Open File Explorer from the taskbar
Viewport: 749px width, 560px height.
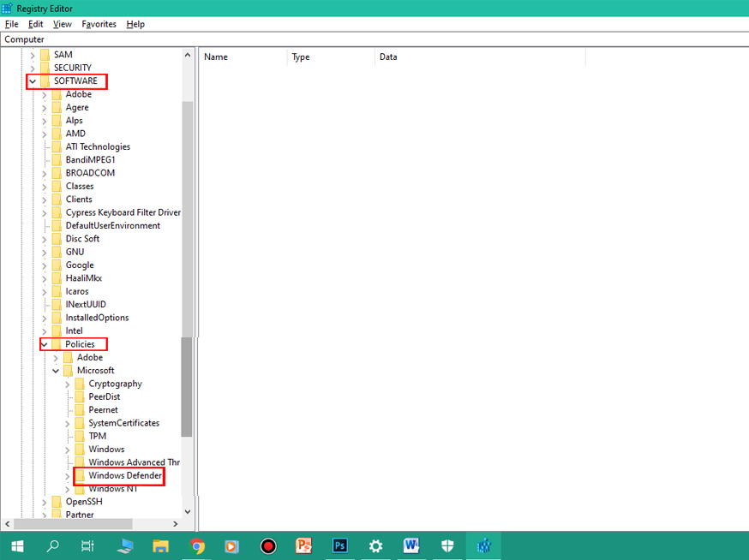[x=160, y=545]
